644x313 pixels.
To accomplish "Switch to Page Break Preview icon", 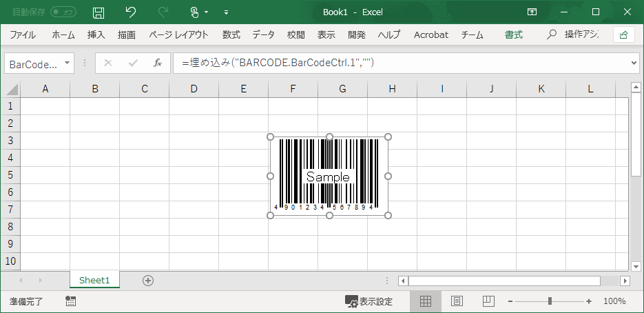I will 489,301.
